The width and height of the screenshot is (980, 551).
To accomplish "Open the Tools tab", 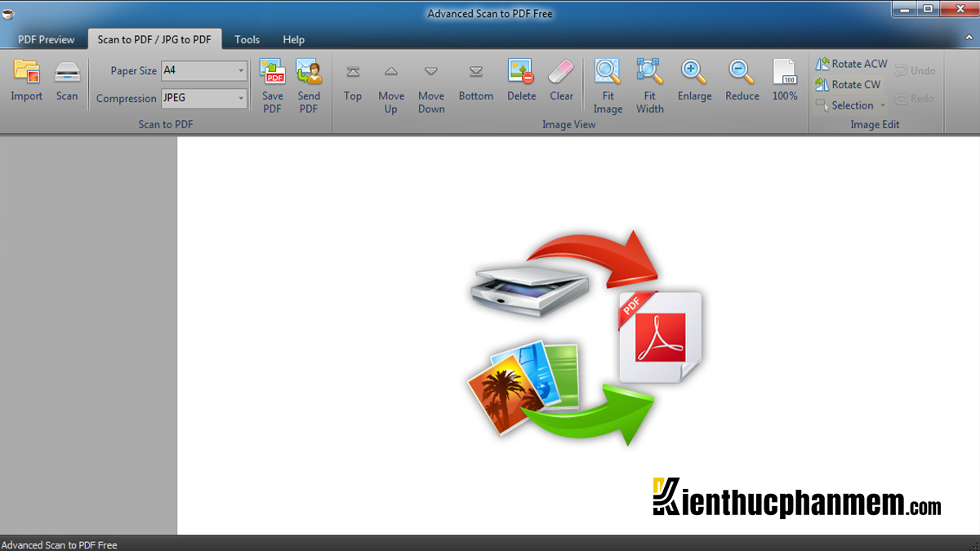I will 247,39.
